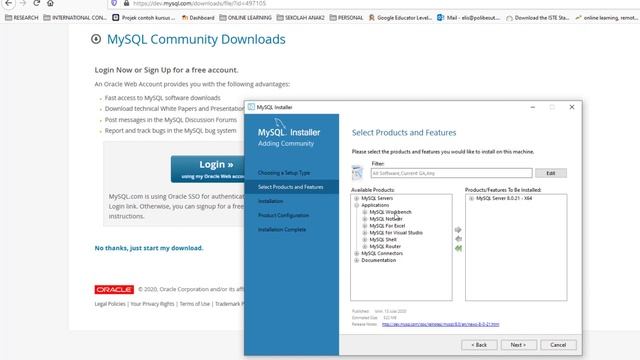Expand MySQL Server 8.0.21 - X64 node
This screenshot has width=640, height=360.
[471, 198]
